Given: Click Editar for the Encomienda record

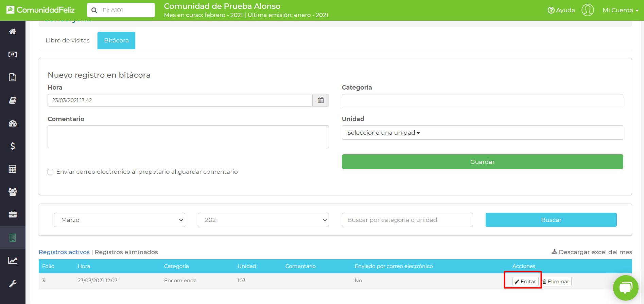Looking at the screenshot, I should point(525,282).
